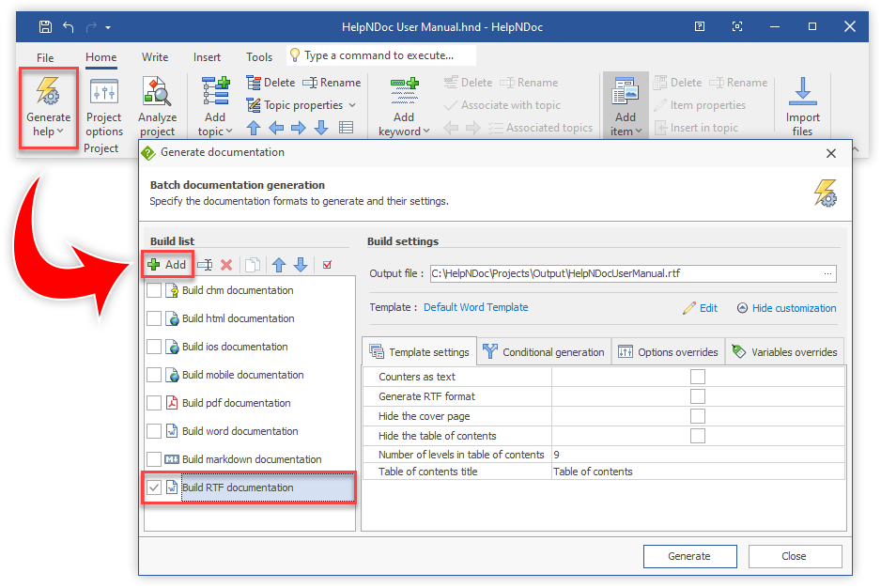The image size is (881, 588).
Task: Move topic down with blue arrow
Action: (x=321, y=128)
